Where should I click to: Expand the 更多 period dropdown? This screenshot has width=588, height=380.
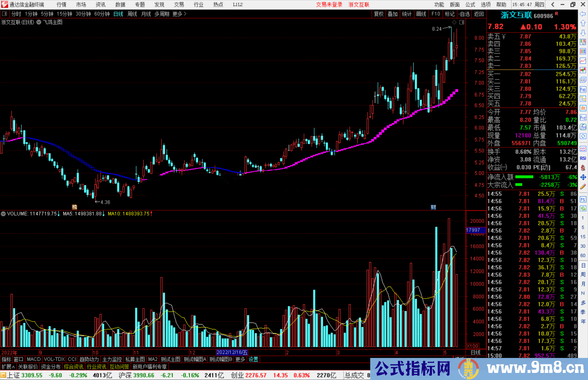tap(179, 14)
